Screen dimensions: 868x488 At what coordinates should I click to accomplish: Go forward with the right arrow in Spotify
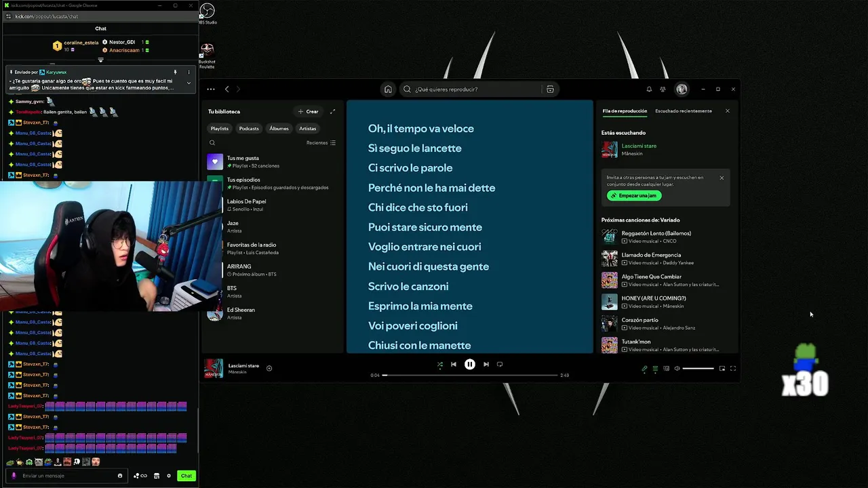tap(238, 89)
